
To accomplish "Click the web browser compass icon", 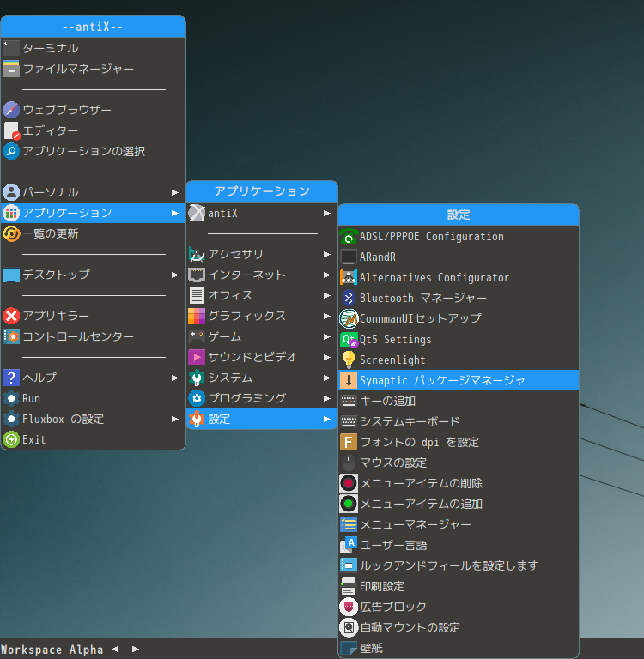I will pos(11,110).
